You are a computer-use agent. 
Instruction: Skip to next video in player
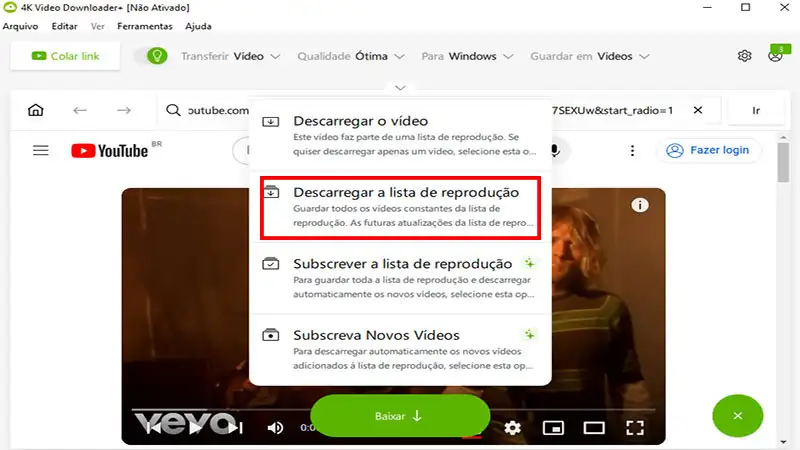pyautogui.click(x=235, y=428)
